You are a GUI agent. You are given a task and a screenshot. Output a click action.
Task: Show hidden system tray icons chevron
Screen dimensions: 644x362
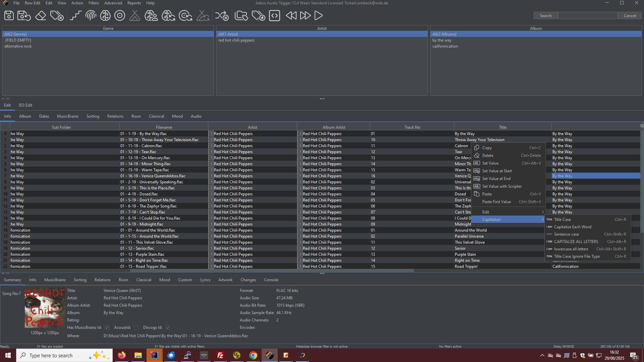point(542,355)
